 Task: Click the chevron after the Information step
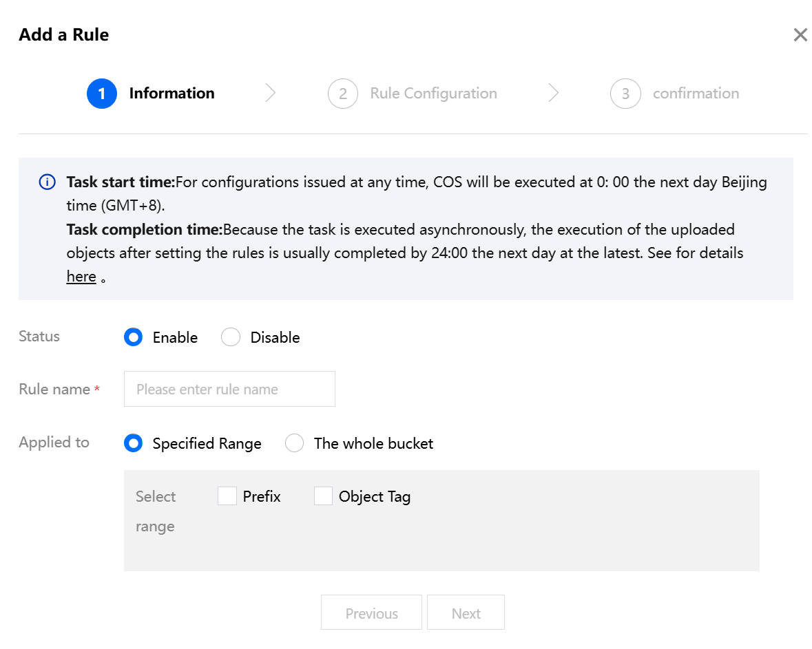[271, 94]
